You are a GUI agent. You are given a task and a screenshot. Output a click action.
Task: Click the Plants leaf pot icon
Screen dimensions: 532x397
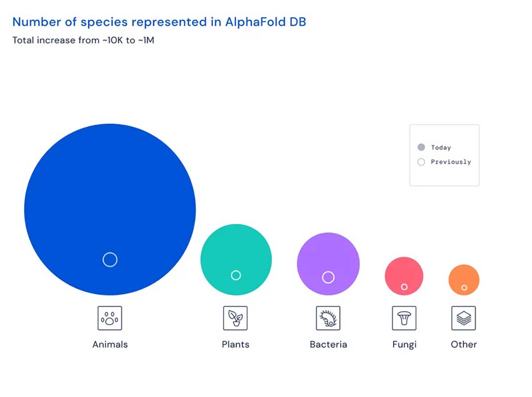pyautogui.click(x=235, y=318)
